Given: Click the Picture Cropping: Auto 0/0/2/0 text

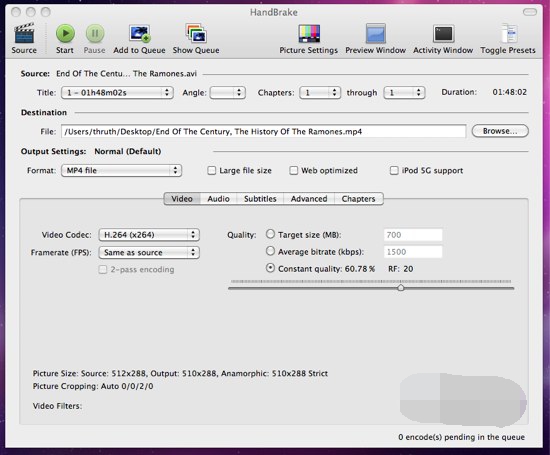Looking at the screenshot, I should point(93,386).
